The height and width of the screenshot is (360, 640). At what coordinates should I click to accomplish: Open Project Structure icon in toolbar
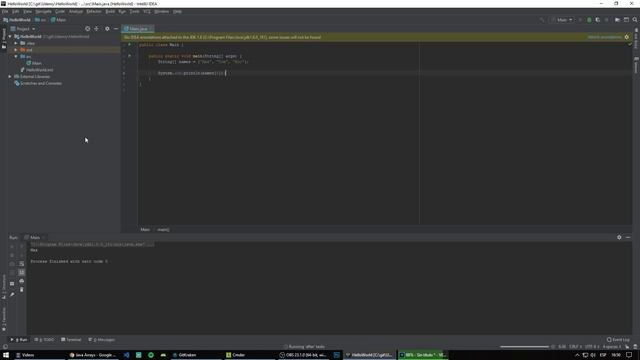coord(617,20)
